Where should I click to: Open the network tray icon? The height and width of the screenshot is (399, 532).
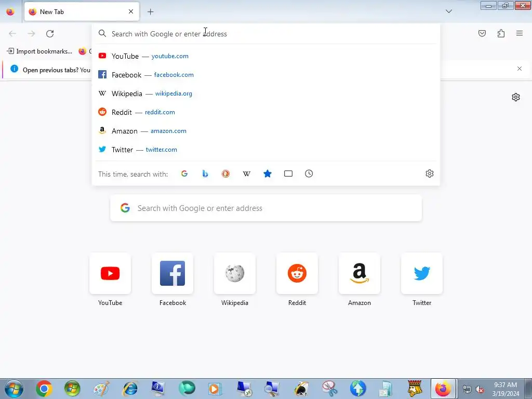pyautogui.click(x=467, y=390)
